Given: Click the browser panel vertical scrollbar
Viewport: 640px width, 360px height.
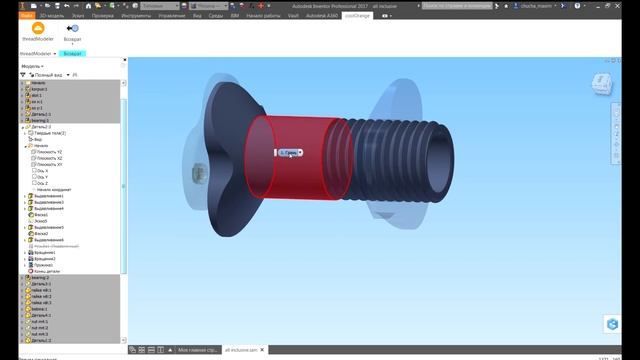Looking at the screenshot, I should tap(124, 186).
